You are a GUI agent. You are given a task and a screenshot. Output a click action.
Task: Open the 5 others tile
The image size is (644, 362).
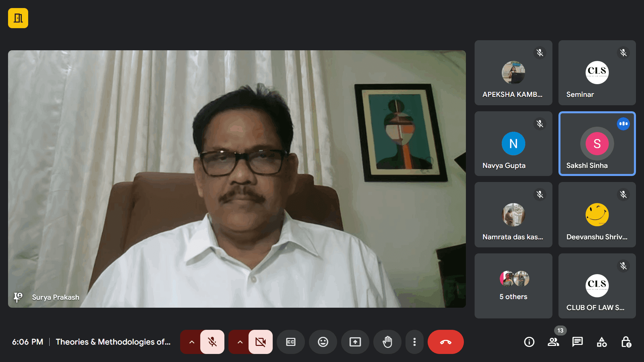click(x=513, y=286)
